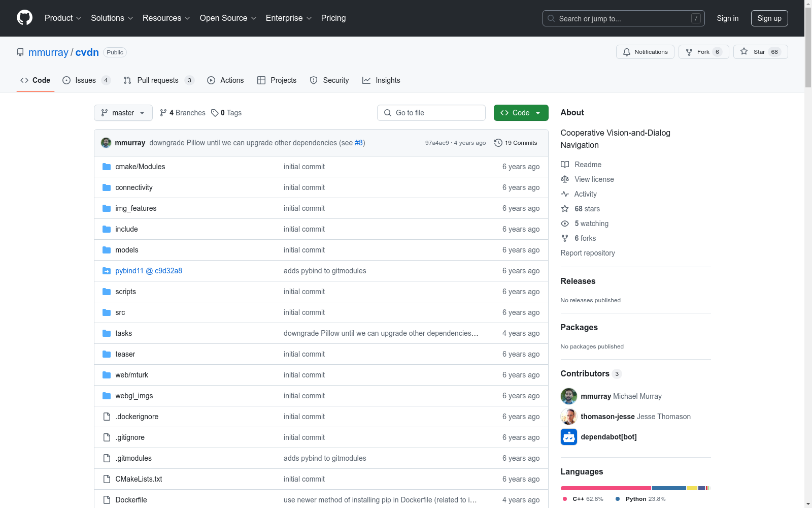This screenshot has width=812, height=508.
Task: Click the dependabot[bot] avatar icon
Action: [x=569, y=437]
